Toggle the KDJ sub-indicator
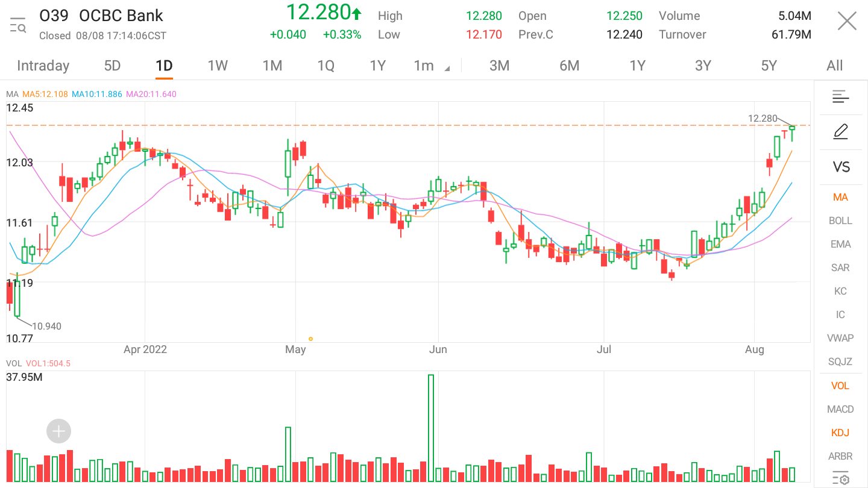Screen dimensions: 868x488 (840, 433)
